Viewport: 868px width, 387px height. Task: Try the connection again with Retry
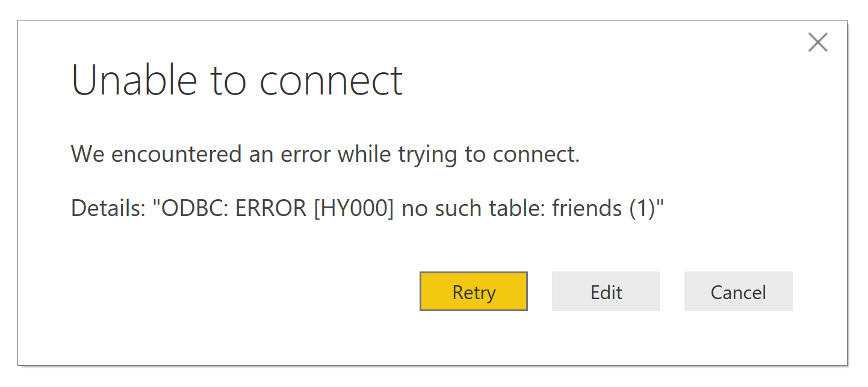[x=473, y=292]
